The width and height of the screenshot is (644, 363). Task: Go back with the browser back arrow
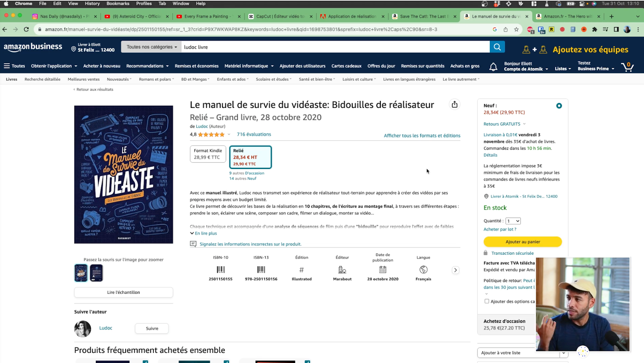(5, 29)
